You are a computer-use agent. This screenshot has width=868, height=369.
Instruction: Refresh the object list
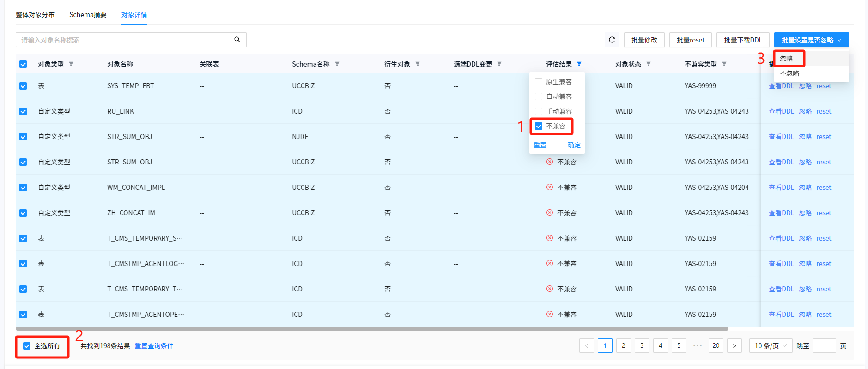[x=612, y=40]
